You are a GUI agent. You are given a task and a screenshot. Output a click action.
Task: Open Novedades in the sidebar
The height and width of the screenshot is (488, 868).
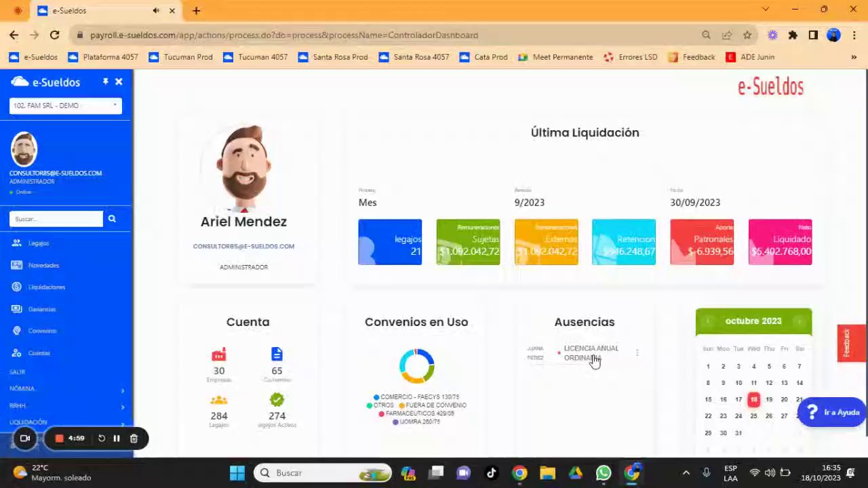tap(43, 265)
